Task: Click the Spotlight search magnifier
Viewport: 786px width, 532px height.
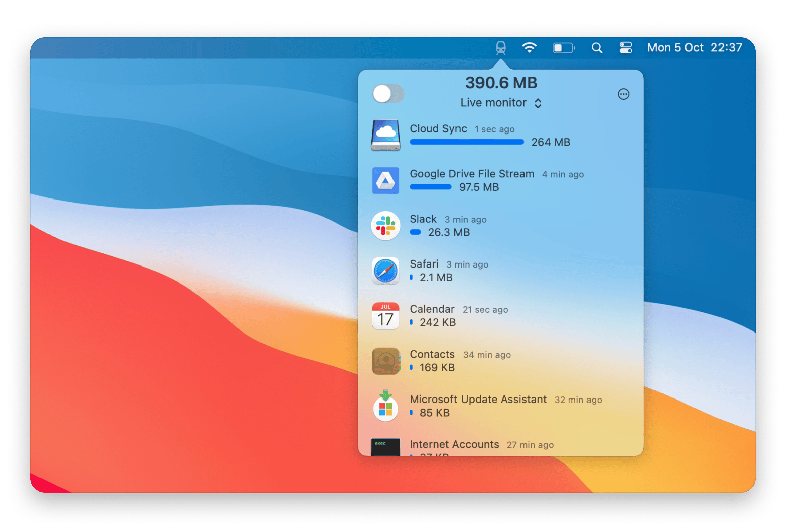Action: pyautogui.click(x=597, y=48)
